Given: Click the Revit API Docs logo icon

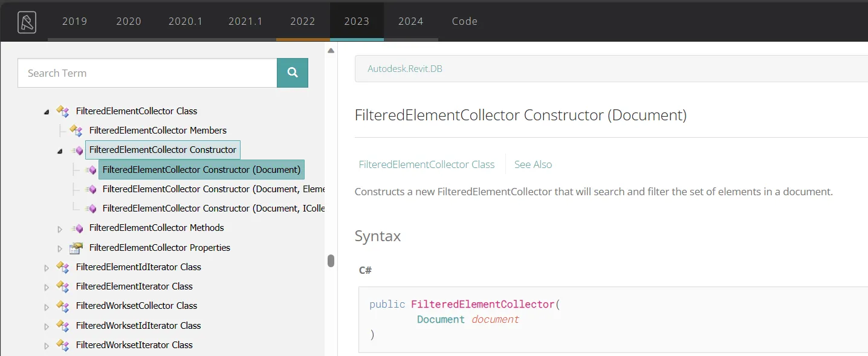Looking at the screenshot, I should tap(27, 22).
